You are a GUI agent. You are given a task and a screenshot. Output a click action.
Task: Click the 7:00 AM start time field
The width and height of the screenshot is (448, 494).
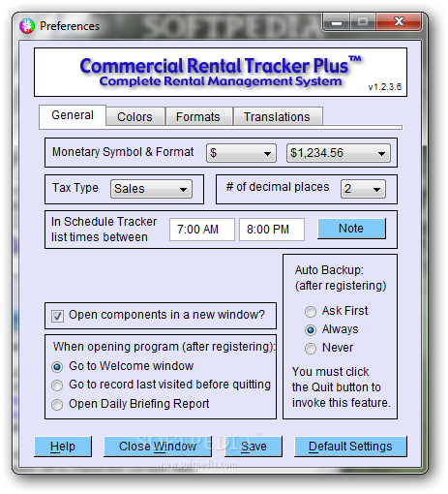[x=202, y=230]
